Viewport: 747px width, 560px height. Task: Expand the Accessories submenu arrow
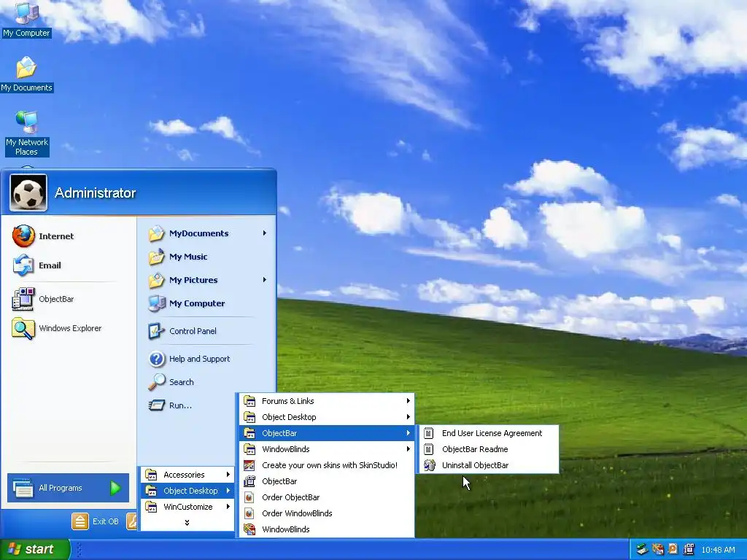(228, 474)
